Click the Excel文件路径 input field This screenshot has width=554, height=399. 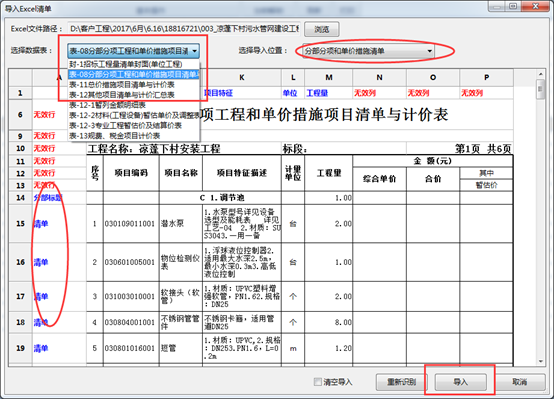click(184, 29)
